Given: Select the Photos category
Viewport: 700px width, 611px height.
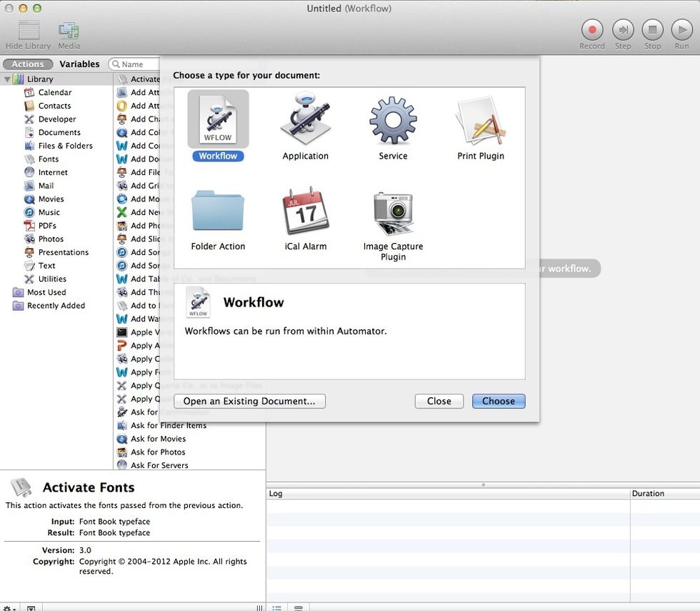Looking at the screenshot, I should tap(51, 239).
